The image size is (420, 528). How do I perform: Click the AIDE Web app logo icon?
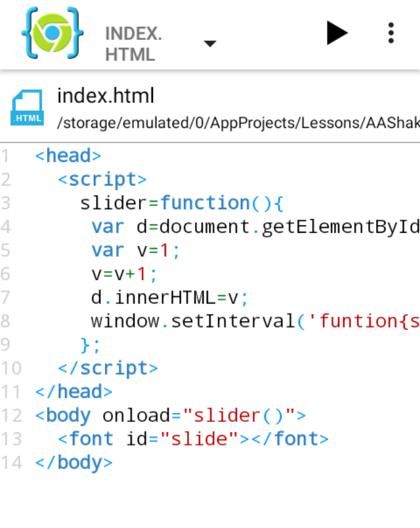pos(52,33)
